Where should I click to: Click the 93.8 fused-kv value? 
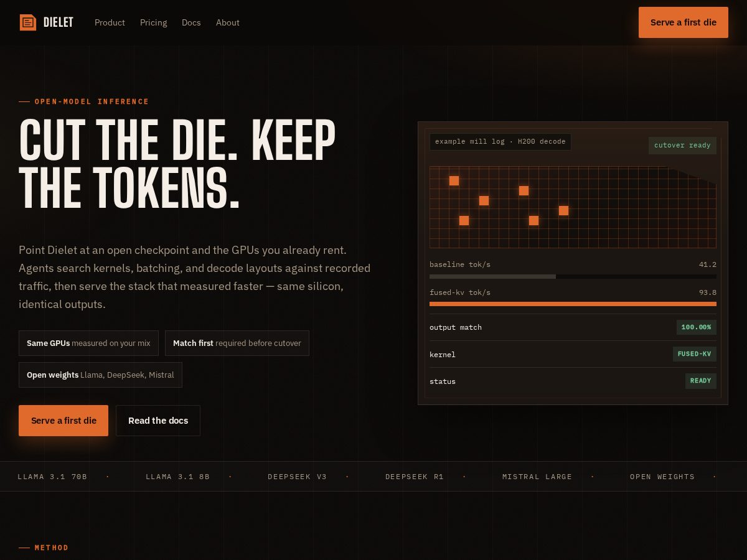click(x=708, y=292)
